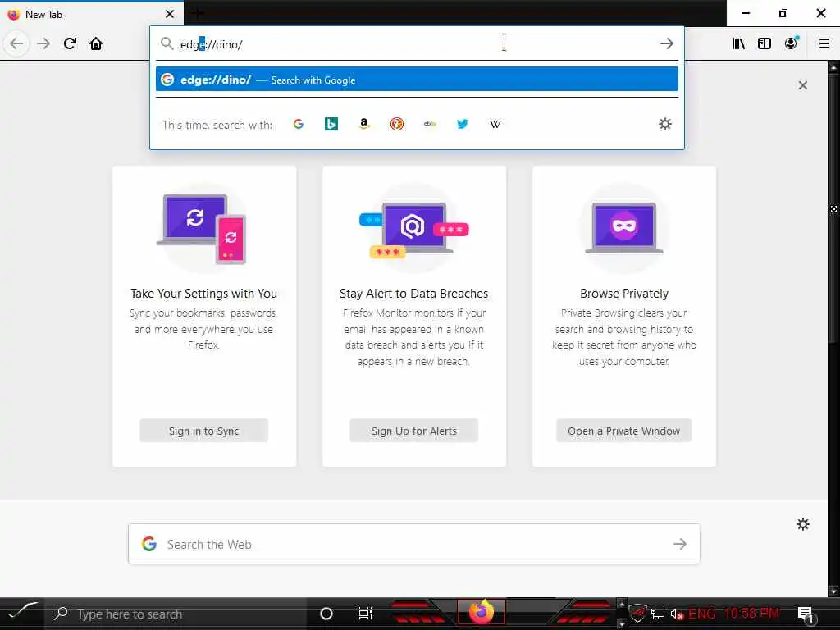Open the Library bookmarks menu
The height and width of the screenshot is (630, 840).
(738, 43)
